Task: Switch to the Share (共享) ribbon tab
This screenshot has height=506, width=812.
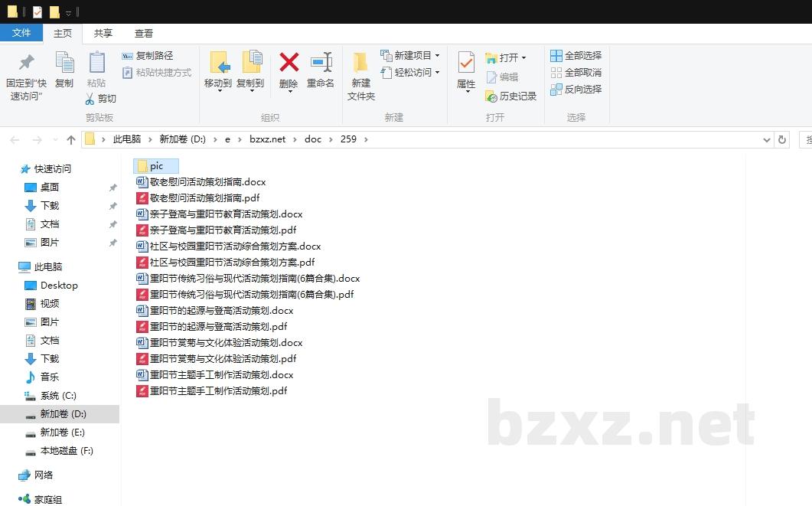Action: [x=103, y=33]
